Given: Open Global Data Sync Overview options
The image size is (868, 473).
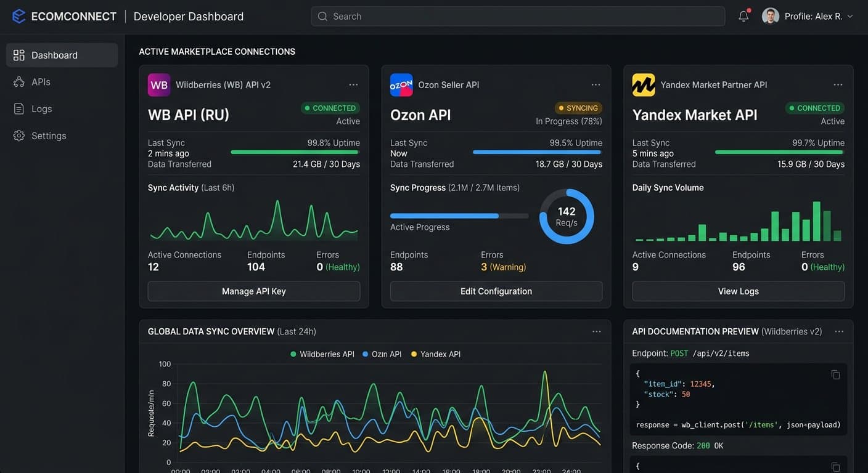Looking at the screenshot, I should click(596, 331).
